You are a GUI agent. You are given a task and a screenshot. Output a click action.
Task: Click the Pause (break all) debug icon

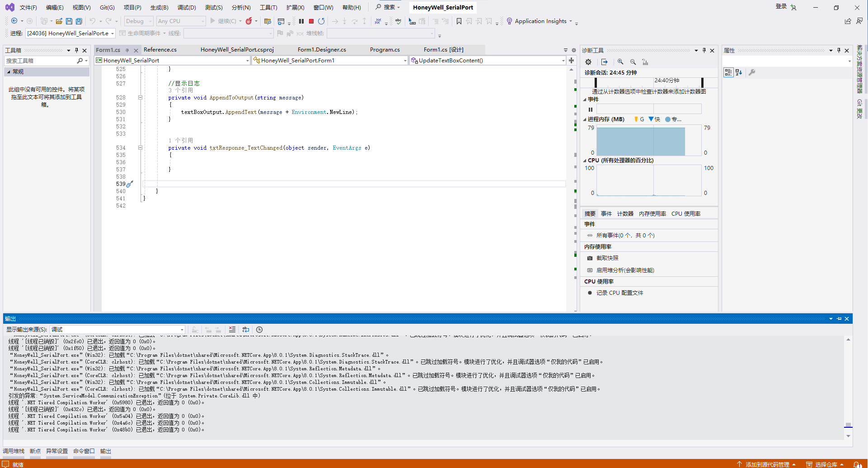[301, 21]
